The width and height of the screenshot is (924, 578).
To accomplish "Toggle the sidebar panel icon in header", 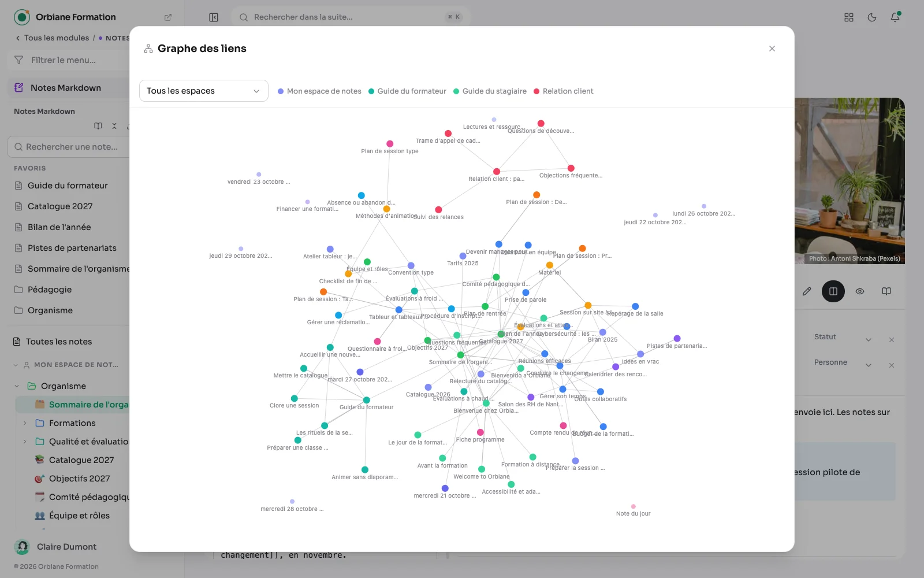I will [214, 17].
